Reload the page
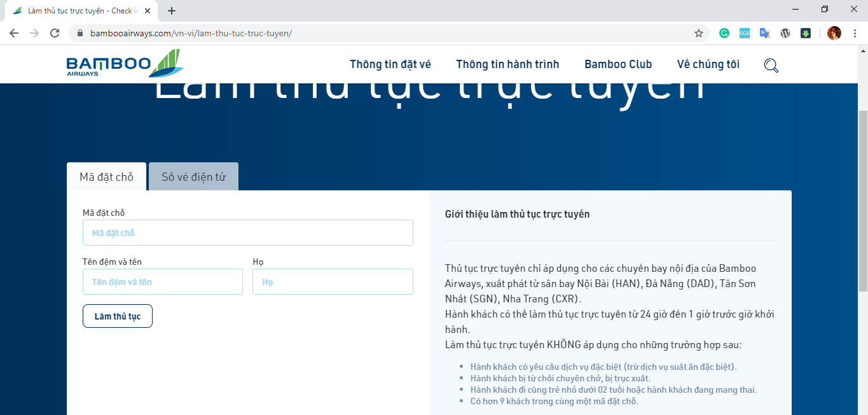The width and height of the screenshot is (868, 415). click(55, 33)
